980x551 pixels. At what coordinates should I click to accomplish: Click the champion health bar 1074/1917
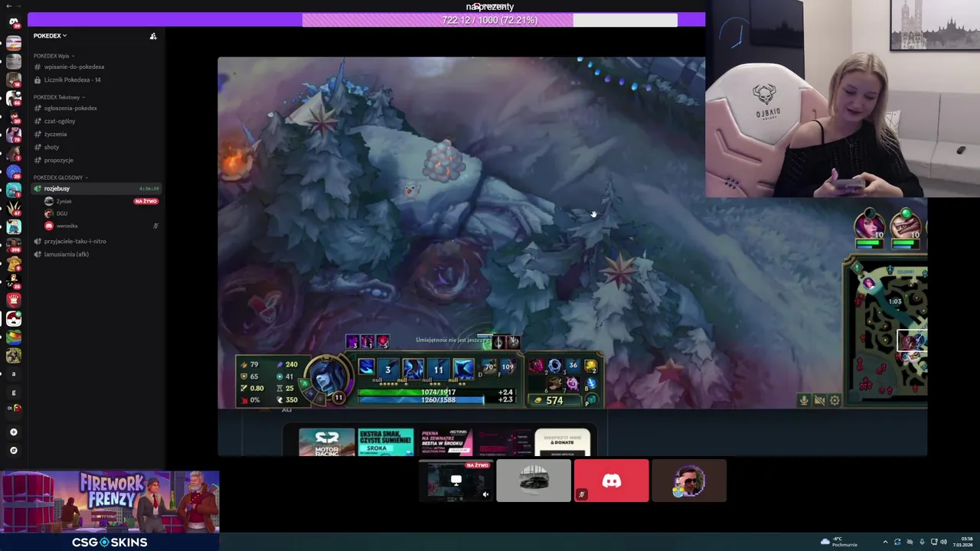(437, 392)
